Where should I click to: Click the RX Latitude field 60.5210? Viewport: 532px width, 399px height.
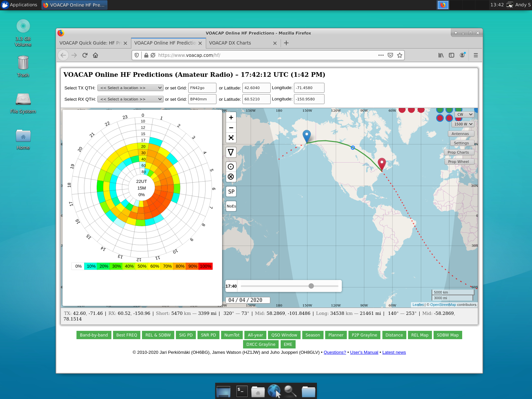click(256, 99)
